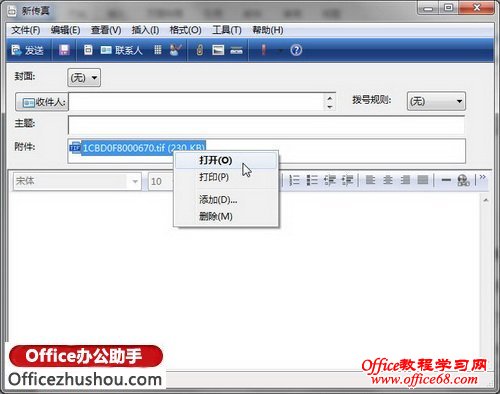The width and height of the screenshot is (500, 394).
Task: Click the numbered list icon
Action: point(294,180)
